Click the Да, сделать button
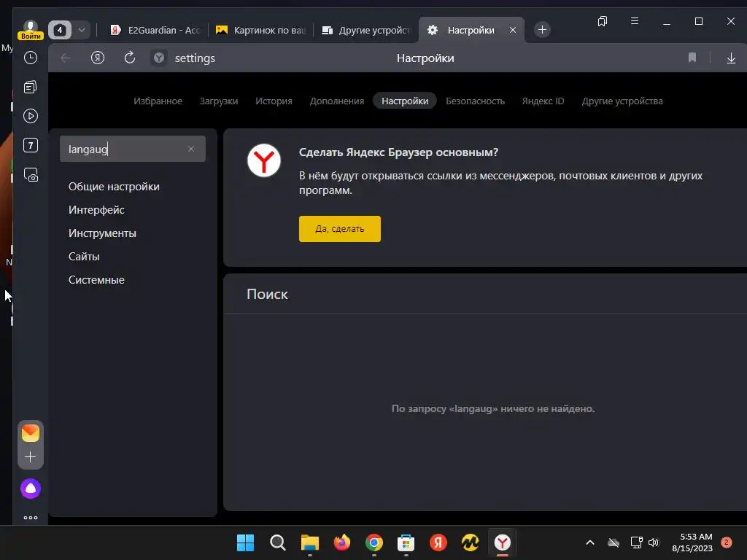 340,229
